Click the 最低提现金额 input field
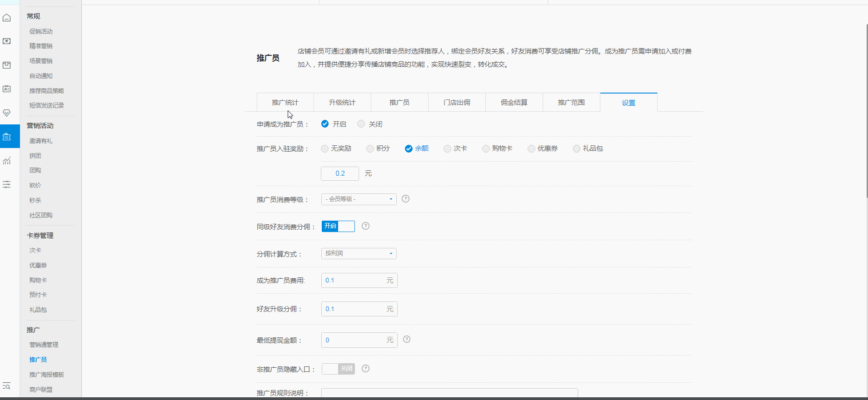Viewport: 868px width, 400px height. (359, 340)
